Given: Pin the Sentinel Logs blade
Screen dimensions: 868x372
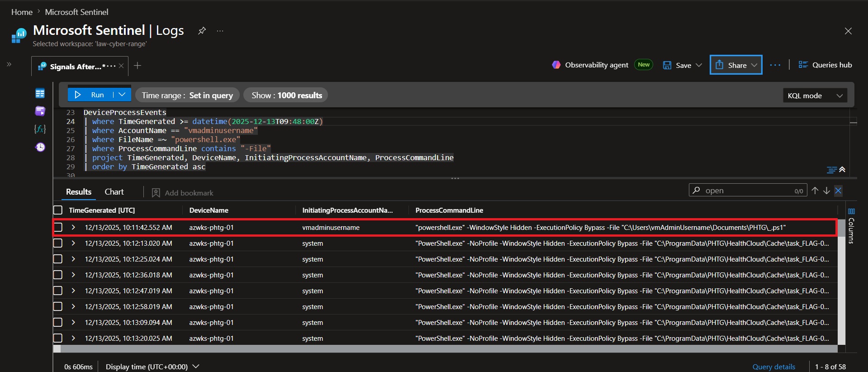Looking at the screenshot, I should point(202,31).
